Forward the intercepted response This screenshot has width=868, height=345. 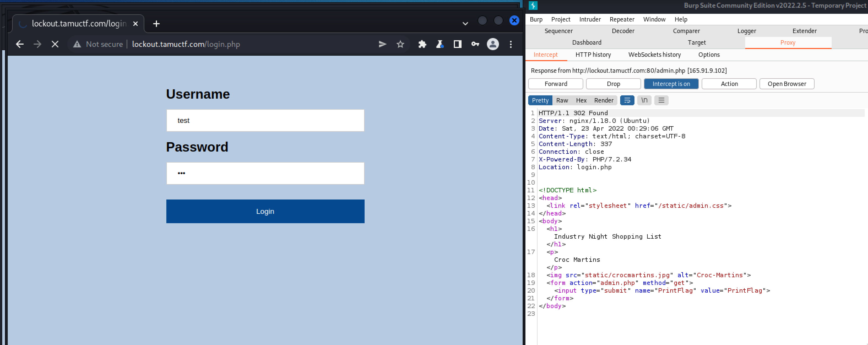coord(556,84)
